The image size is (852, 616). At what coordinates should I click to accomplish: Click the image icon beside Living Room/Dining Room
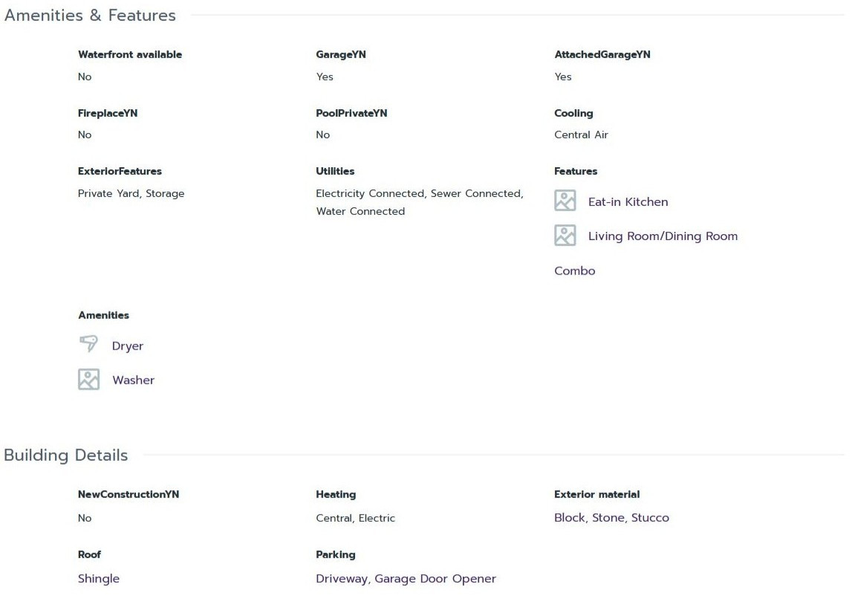click(x=565, y=236)
